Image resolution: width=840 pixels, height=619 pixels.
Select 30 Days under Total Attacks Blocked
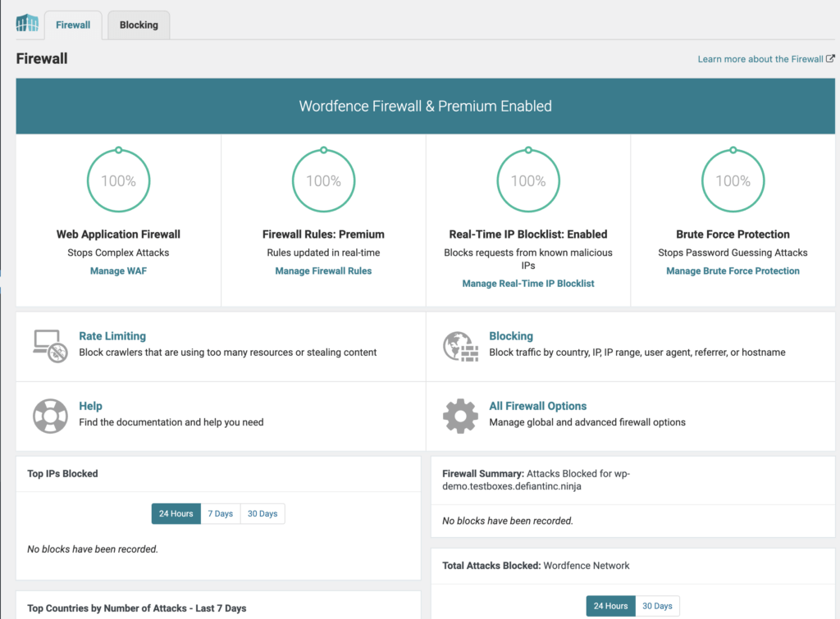657,605
